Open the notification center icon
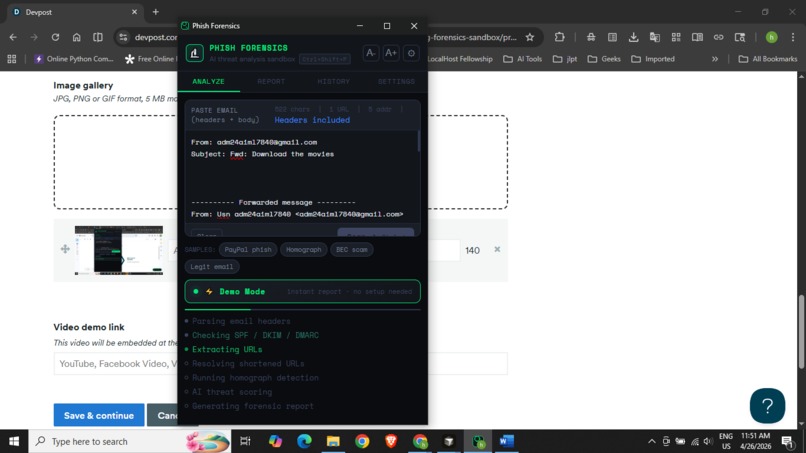806x453 pixels. point(787,441)
